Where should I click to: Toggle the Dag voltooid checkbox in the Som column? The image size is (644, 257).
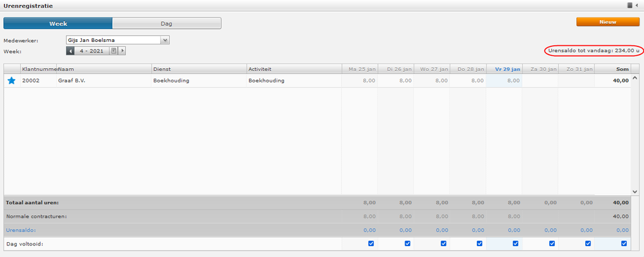point(624,243)
